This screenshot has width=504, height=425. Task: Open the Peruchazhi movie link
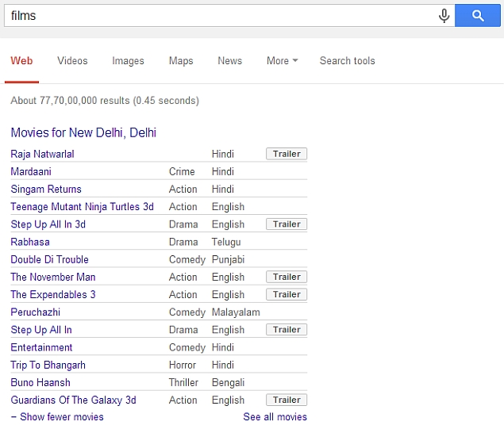(36, 312)
